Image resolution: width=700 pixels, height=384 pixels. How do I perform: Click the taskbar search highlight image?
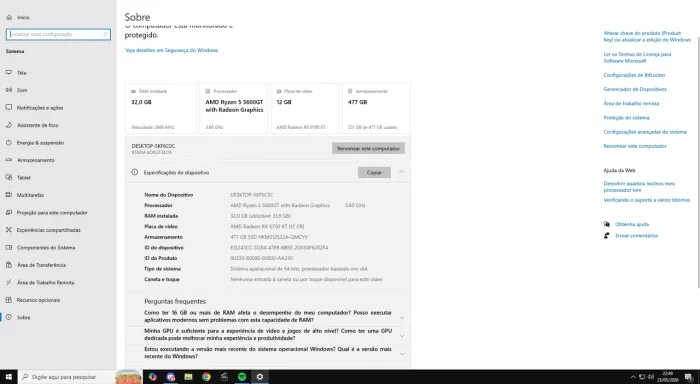[x=129, y=377]
